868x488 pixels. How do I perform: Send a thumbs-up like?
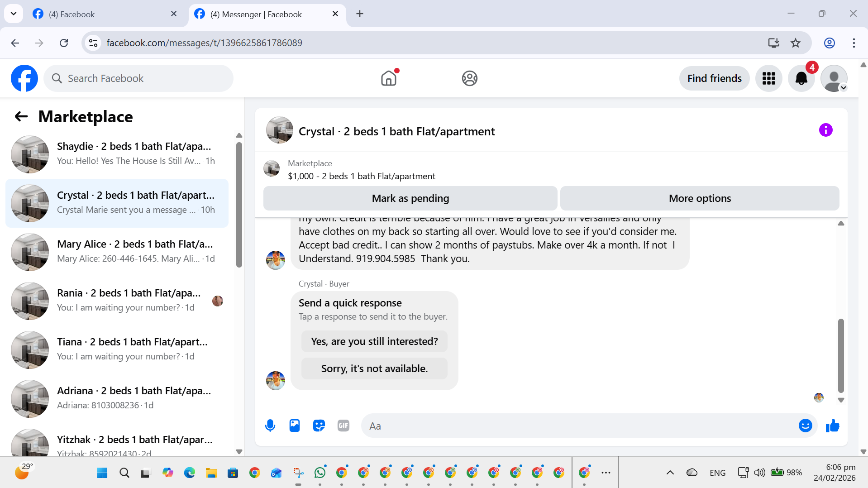[x=832, y=426]
